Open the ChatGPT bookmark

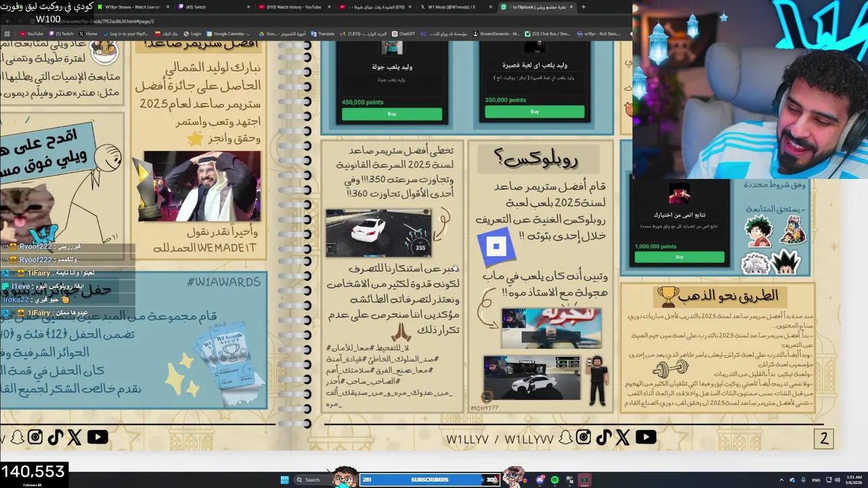click(x=404, y=33)
